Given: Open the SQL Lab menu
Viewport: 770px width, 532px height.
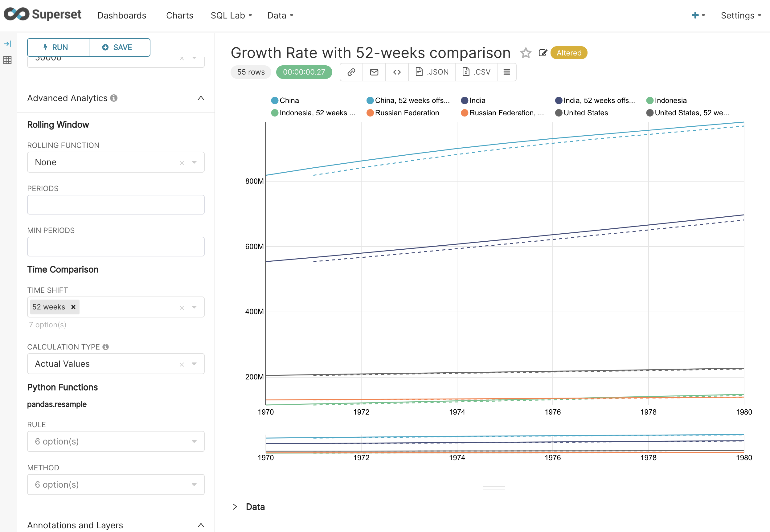Looking at the screenshot, I should (x=231, y=15).
